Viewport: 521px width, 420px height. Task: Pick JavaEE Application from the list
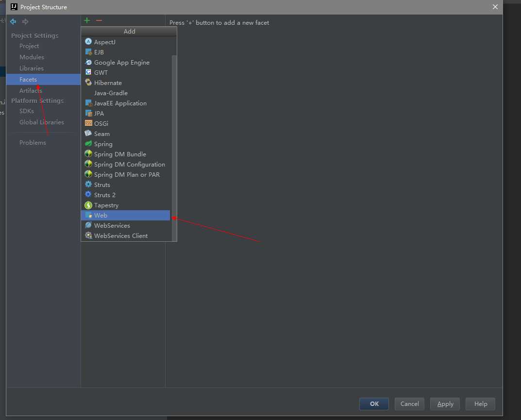(126, 103)
